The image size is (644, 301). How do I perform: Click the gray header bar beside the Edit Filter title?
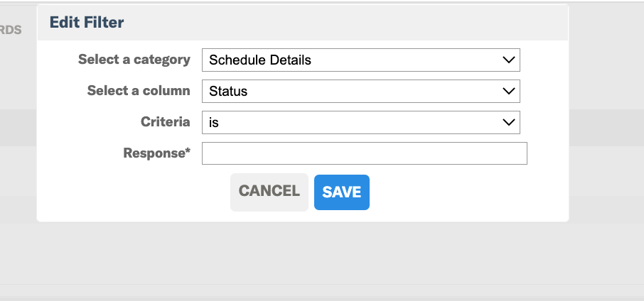[x=345, y=23]
